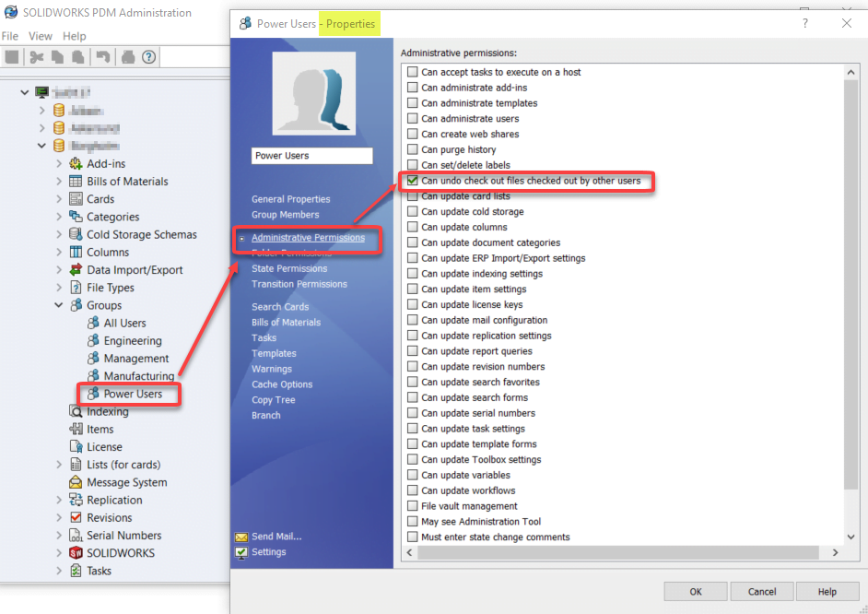Uncheck undo check out files by other users
This screenshot has width=868, height=614.
(413, 181)
